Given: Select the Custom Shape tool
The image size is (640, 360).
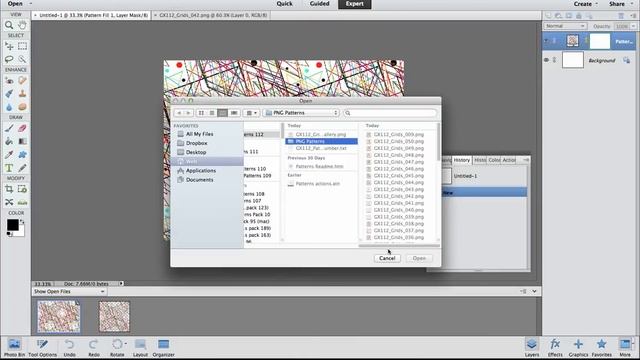Looking at the screenshot, I should [22, 155].
